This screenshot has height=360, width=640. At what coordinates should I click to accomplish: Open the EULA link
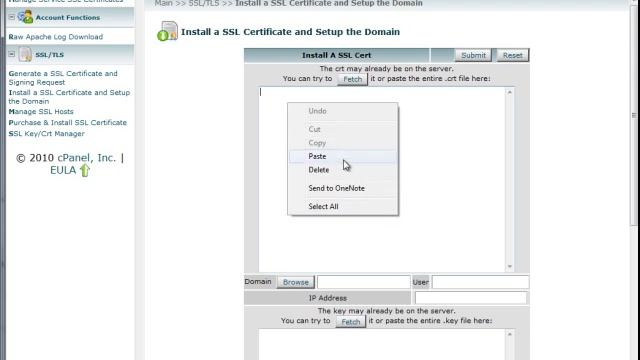coord(63,170)
